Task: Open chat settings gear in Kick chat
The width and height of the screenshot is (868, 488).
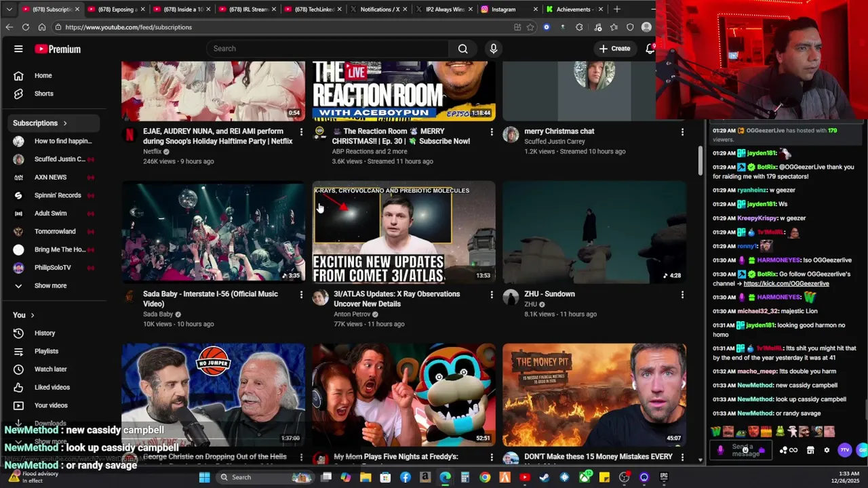Action: tap(827, 450)
